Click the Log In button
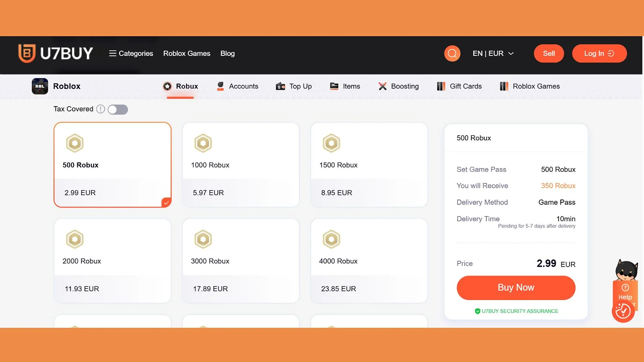This screenshot has width=644, height=362. click(x=599, y=53)
